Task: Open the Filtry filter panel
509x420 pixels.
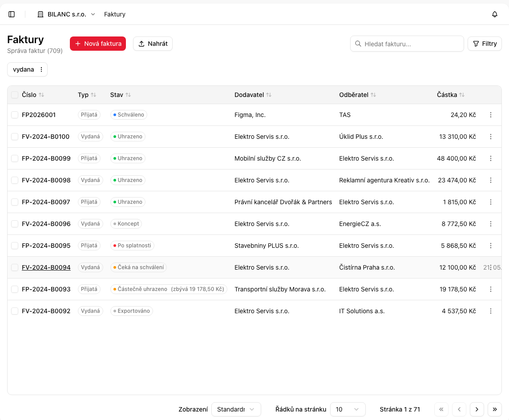Action: click(485, 44)
